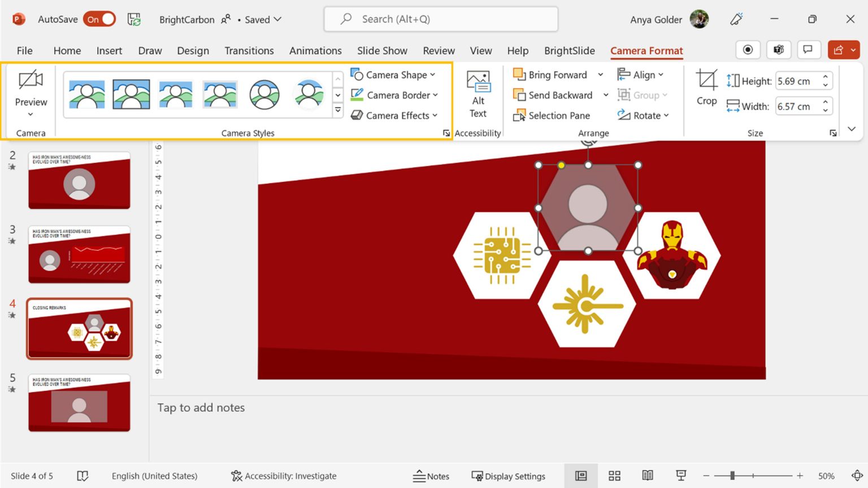Switch to the Camera Format tab
The image size is (868, 488).
point(646,51)
